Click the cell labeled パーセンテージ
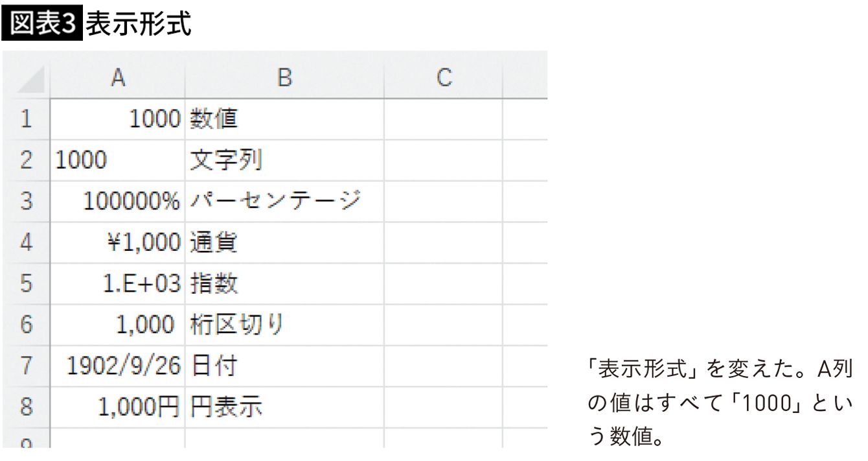The height and width of the screenshot is (461, 868). point(284,202)
